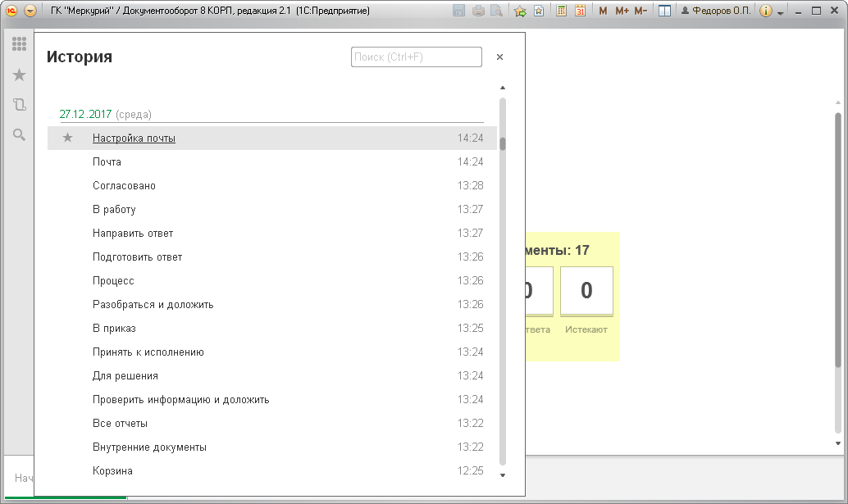
Task: Open the History icon in left sidebar
Action: [19, 104]
